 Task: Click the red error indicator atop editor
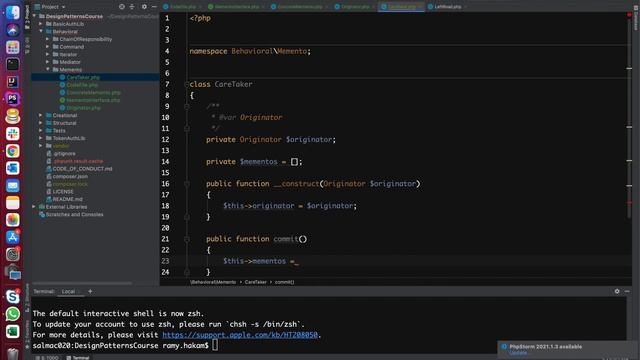coord(629,15)
